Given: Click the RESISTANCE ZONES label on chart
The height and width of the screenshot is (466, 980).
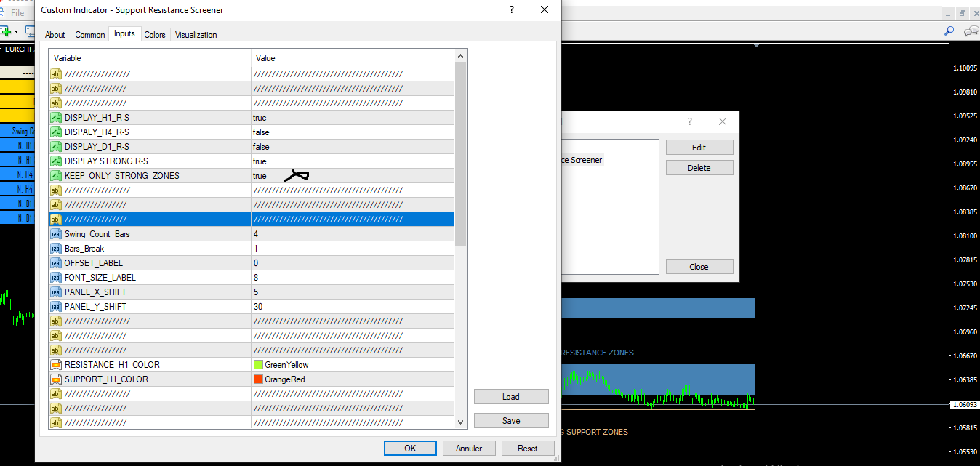Looking at the screenshot, I should coord(598,353).
